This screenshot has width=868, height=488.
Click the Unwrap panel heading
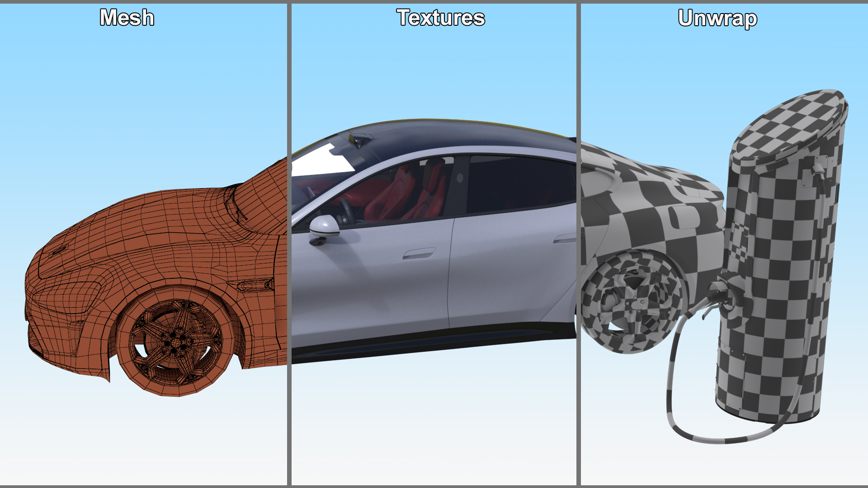(x=717, y=19)
